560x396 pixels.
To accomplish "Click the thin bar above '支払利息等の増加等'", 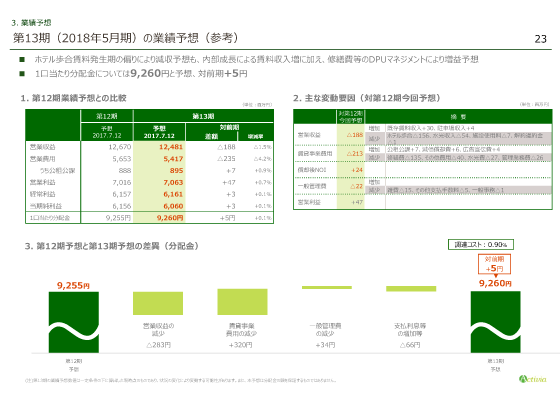I will pos(411,289).
